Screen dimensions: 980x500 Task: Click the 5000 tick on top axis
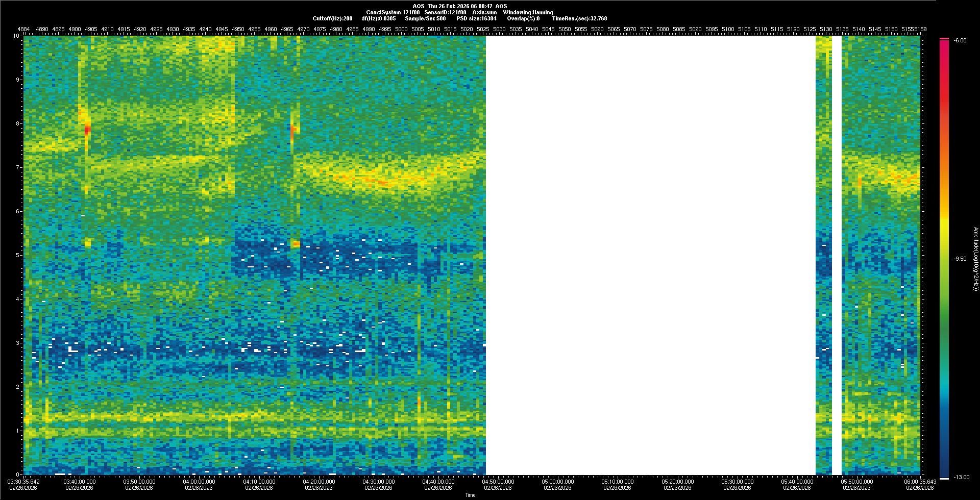pyautogui.click(x=401, y=29)
